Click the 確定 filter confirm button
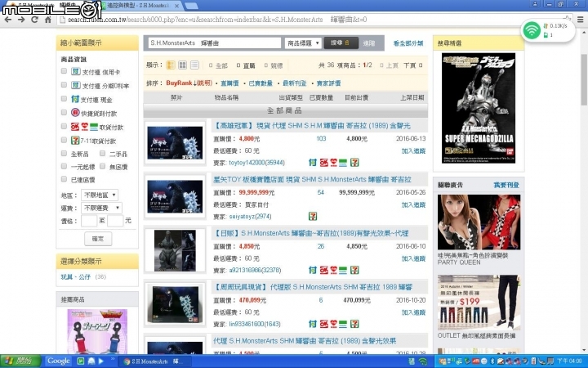This screenshot has width=588, height=368. 98,239
